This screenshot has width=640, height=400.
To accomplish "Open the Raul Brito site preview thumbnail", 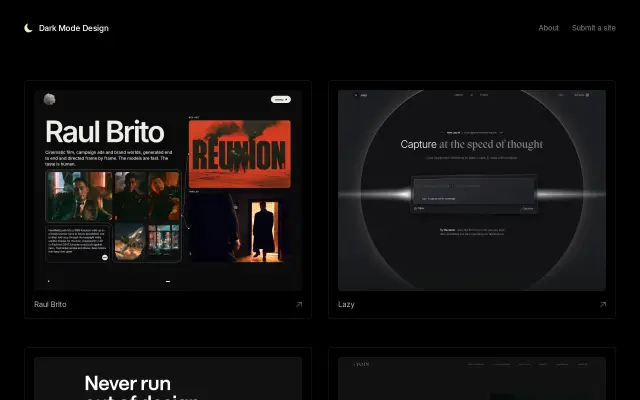I will click(168, 190).
